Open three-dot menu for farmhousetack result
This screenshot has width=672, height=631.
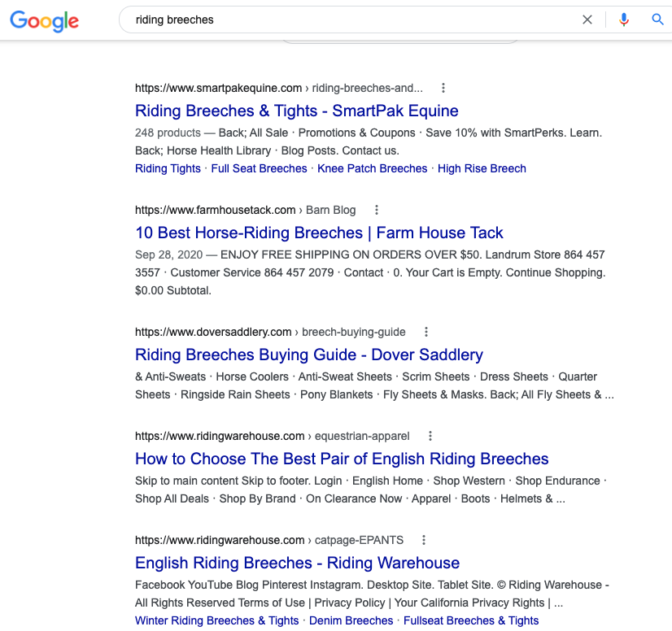(377, 210)
